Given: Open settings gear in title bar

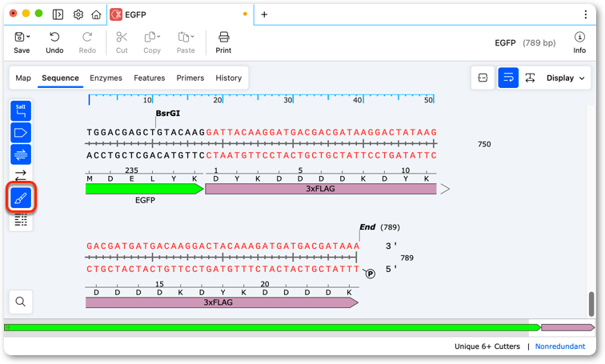Looking at the screenshot, I should click(x=78, y=14).
